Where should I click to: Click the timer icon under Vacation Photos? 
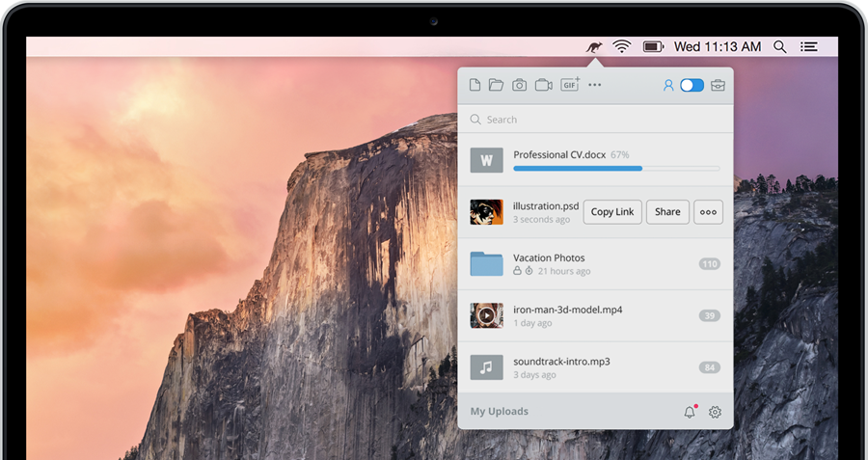pos(529,271)
